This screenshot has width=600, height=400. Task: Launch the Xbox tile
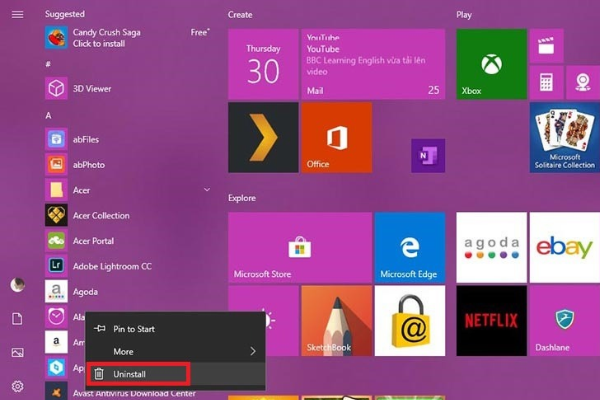491,64
